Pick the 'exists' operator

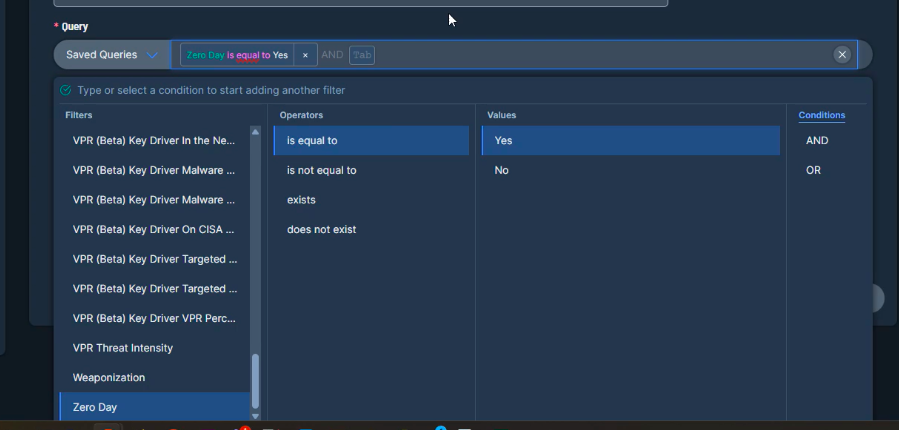[x=301, y=200]
